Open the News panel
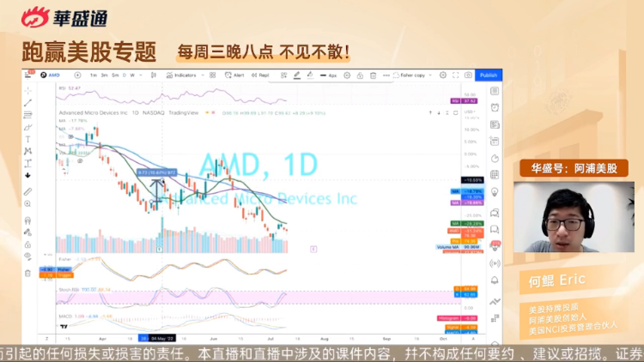Screen dimensions: 644x362 (x=495, y=124)
